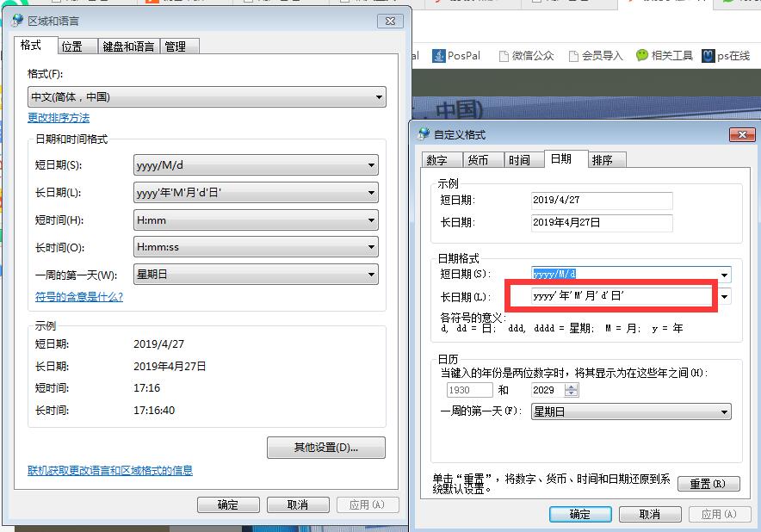761x532 pixels.
Task: Open the 更改排序方法 link
Action: [59, 118]
